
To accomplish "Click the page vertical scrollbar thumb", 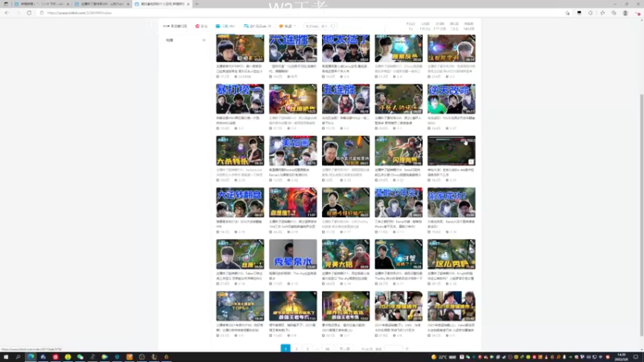I will (642, 216).
